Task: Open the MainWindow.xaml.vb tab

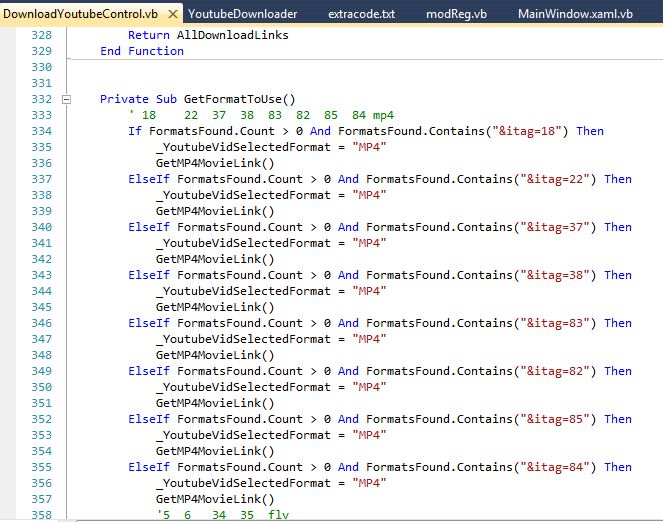Action: (x=575, y=14)
